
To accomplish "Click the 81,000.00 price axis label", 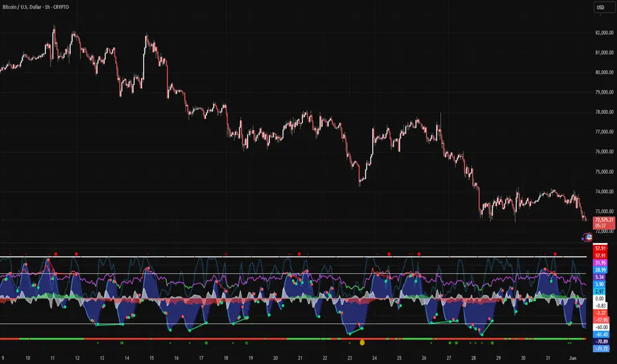I will [x=604, y=52].
